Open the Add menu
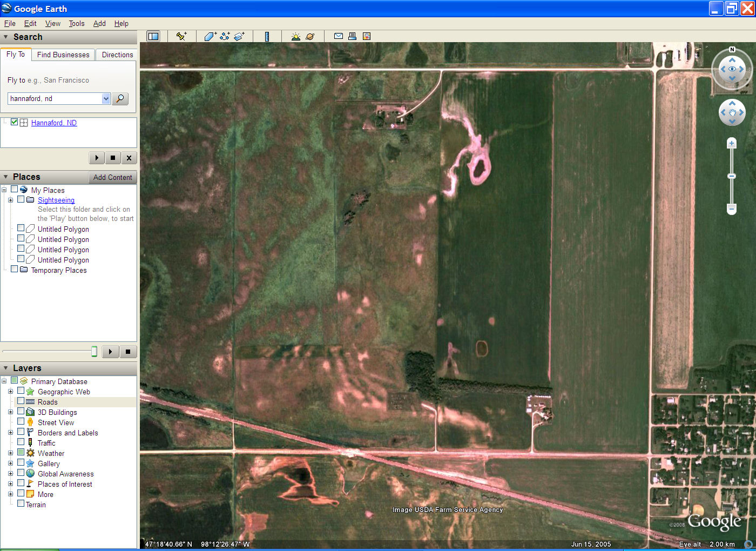756x551 pixels. 99,23
